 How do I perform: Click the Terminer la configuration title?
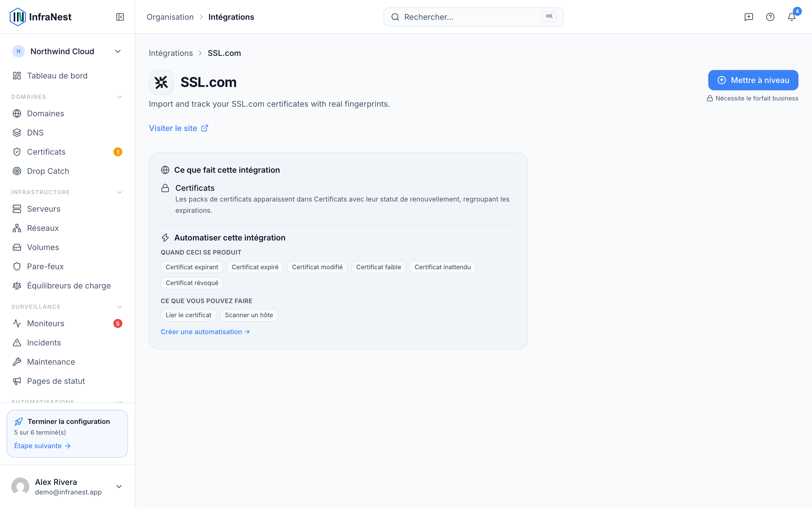tap(69, 421)
